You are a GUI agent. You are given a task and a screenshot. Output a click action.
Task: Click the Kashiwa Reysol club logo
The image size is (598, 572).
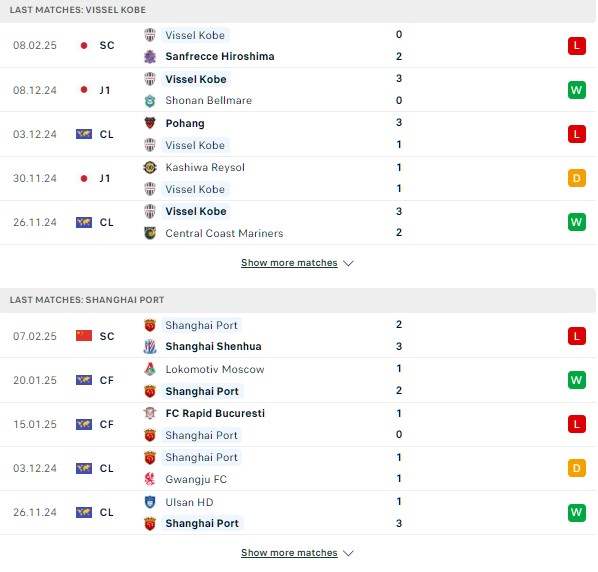(150, 167)
